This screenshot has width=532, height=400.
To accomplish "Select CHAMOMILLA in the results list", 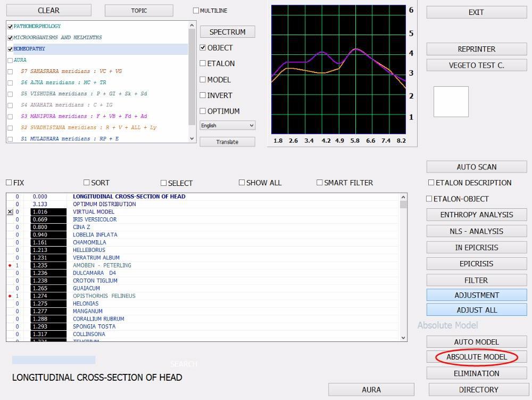I will (x=89, y=242).
